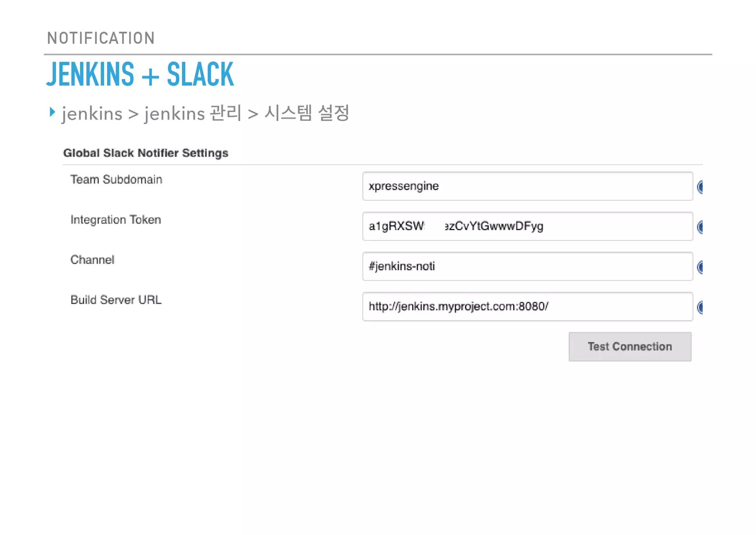756x535 pixels.
Task: Focus the Integration Token input field
Action: click(528, 226)
